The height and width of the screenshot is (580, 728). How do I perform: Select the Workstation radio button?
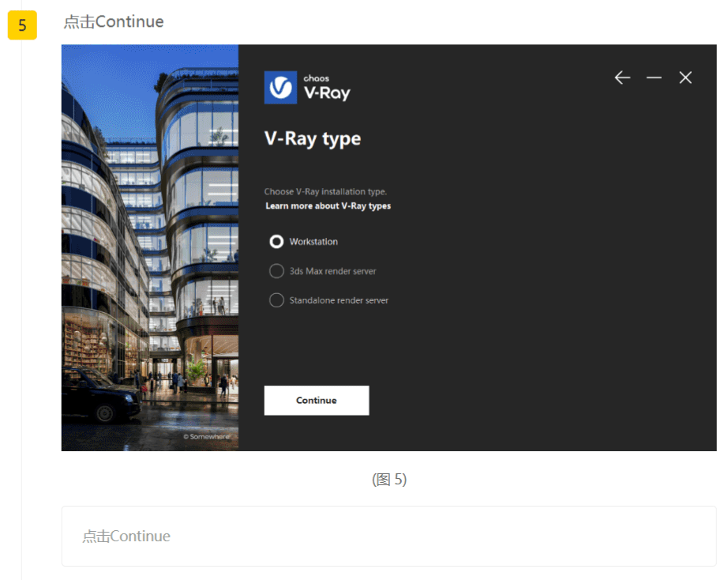click(276, 242)
